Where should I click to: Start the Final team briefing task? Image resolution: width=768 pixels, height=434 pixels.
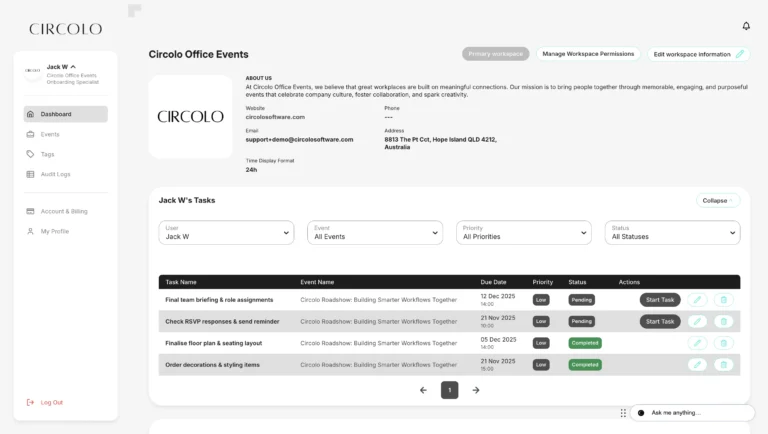click(659, 299)
